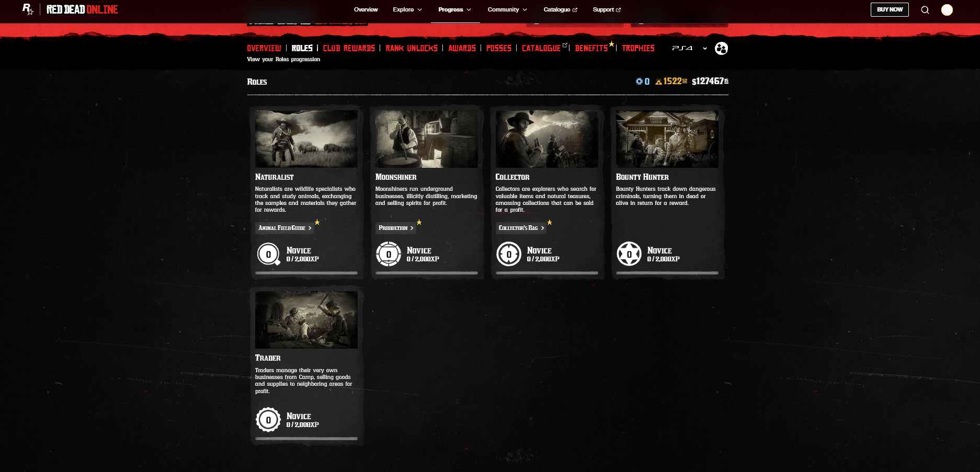Click the Naturalist XP progress bar

click(306, 273)
